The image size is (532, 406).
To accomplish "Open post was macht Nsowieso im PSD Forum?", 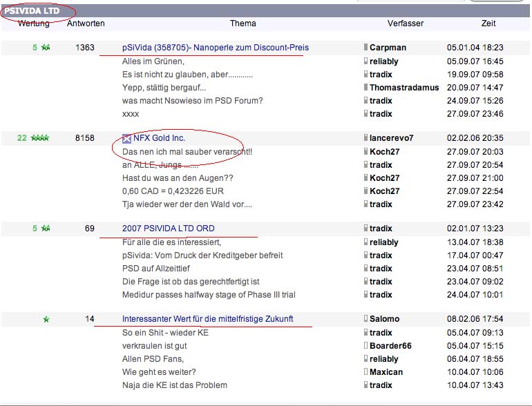I will [x=192, y=101].
